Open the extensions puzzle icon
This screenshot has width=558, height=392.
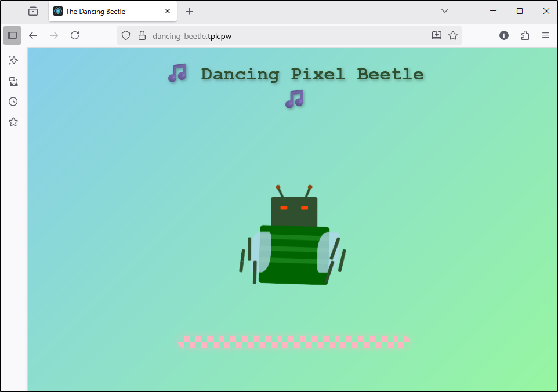tap(525, 35)
